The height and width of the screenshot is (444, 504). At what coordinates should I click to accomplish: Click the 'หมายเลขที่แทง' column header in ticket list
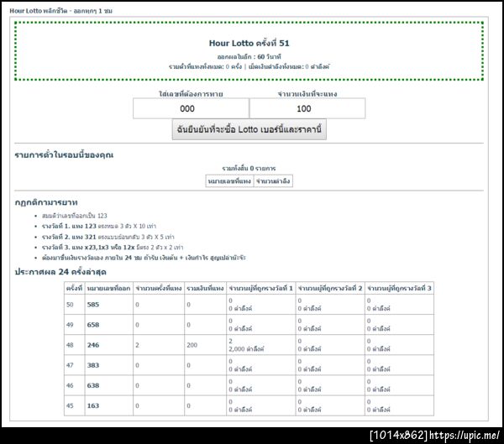229,181
